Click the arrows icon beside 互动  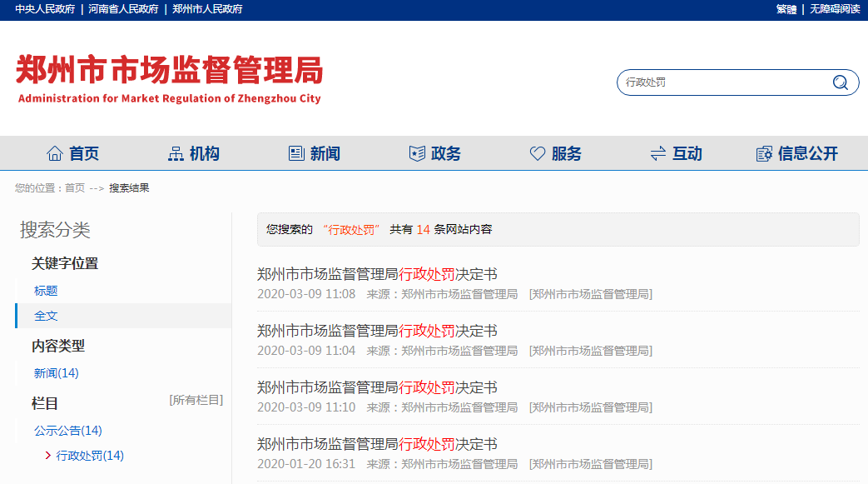point(657,152)
